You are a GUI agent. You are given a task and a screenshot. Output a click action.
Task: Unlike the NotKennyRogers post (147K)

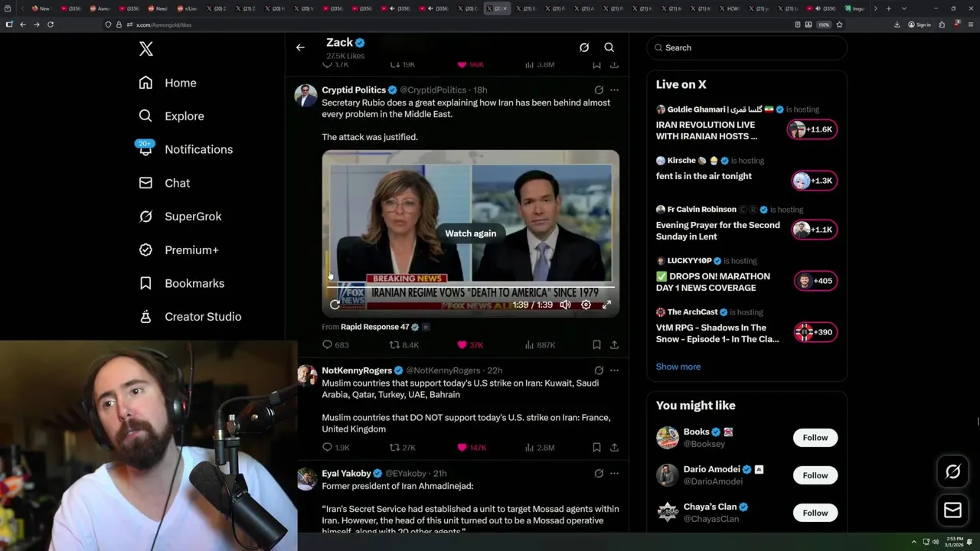pos(471,448)
